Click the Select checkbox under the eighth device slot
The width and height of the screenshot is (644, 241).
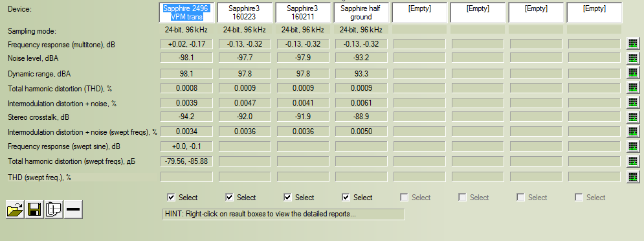pos(579,198)
